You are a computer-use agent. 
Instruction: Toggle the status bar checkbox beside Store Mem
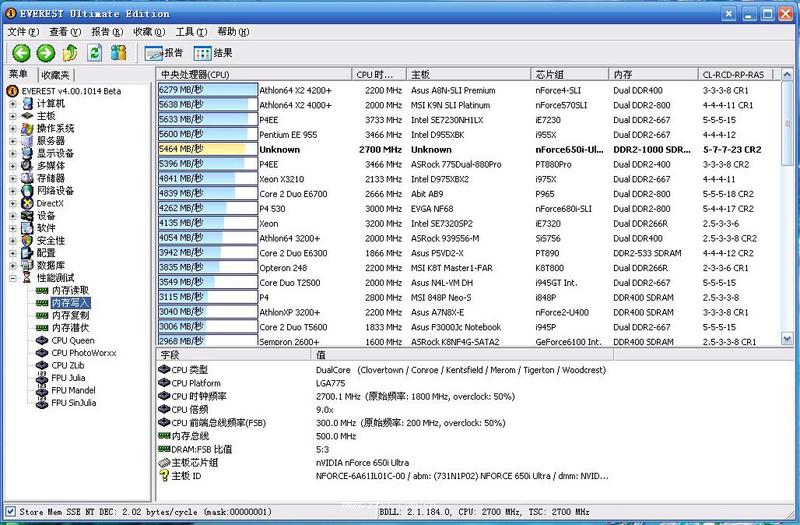pyautogui.click(x=10, y=511)
